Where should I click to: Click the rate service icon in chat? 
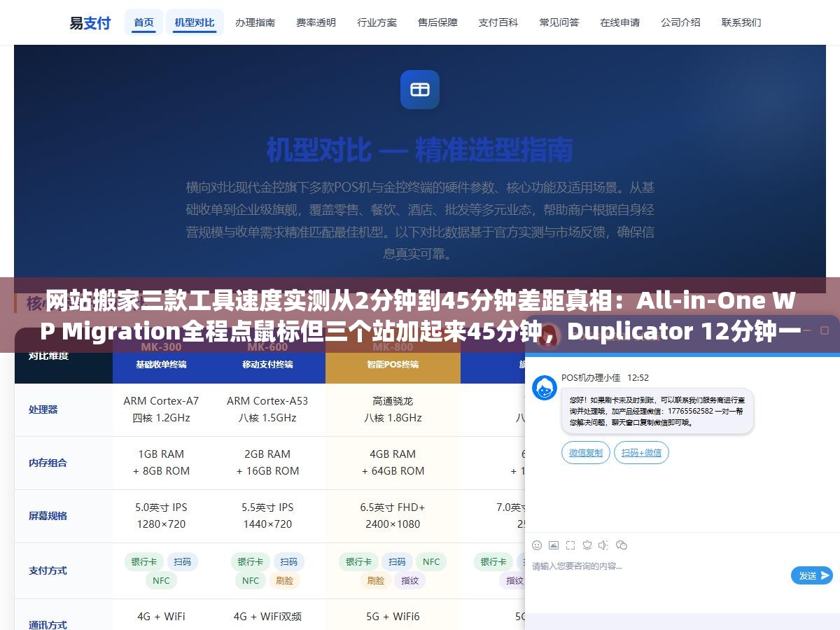point(587,545)
